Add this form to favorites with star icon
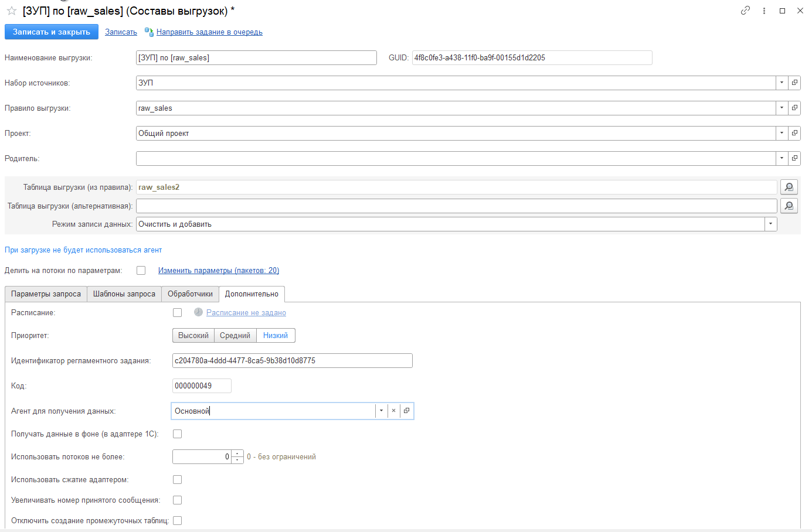 point(11,11)
